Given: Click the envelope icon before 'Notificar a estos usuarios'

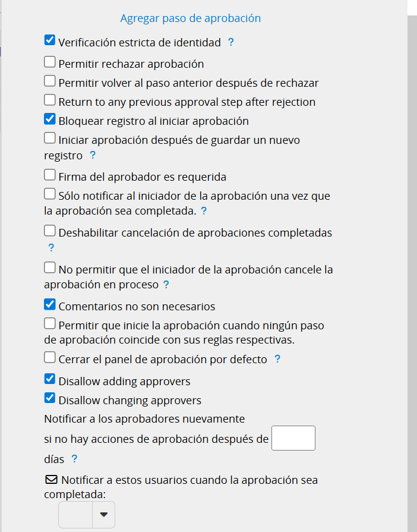Looking at the screenshot, I should click(50, 480).
